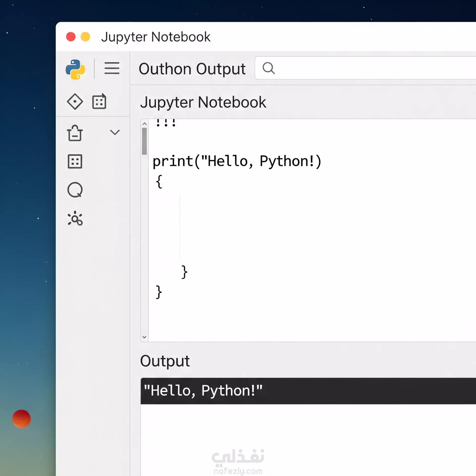Screen dimensions: 476x476
Task: Click the 'Output' section heading
Action: pos(165,361)
